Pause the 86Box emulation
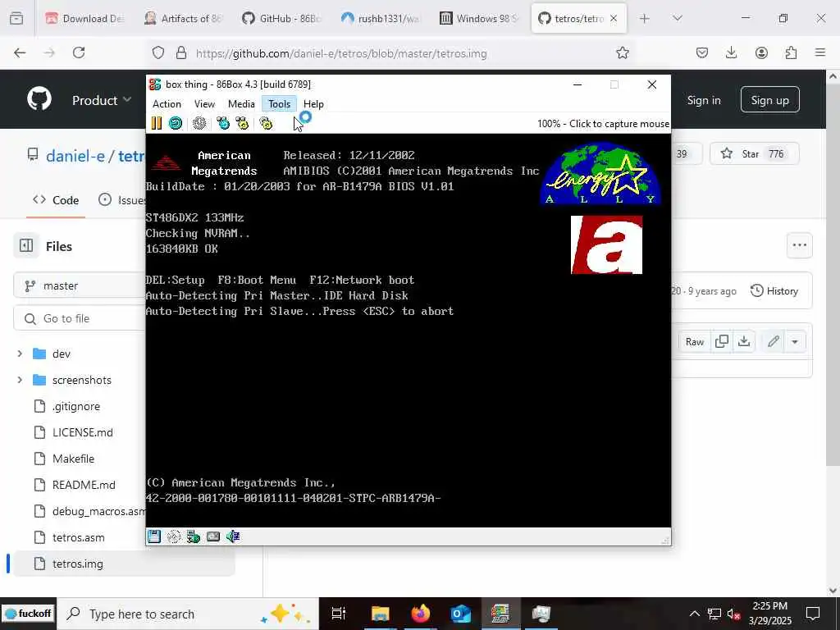 coord(157,123)
